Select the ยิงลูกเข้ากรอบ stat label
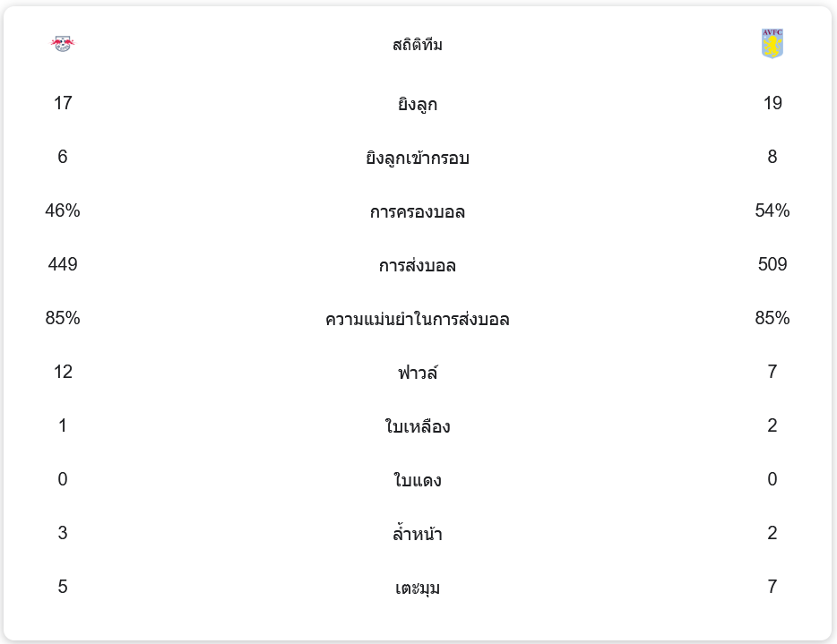 pyautogui.click(x=418, y=158)
